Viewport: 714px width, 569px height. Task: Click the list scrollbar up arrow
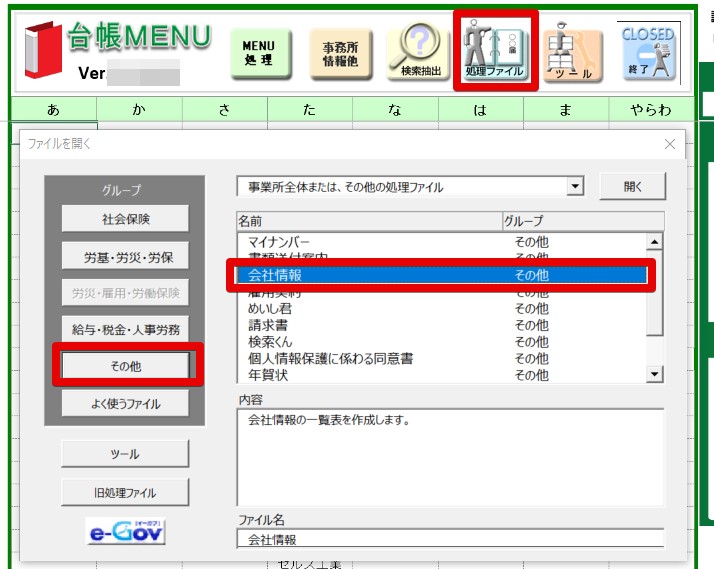click(654, 242)
